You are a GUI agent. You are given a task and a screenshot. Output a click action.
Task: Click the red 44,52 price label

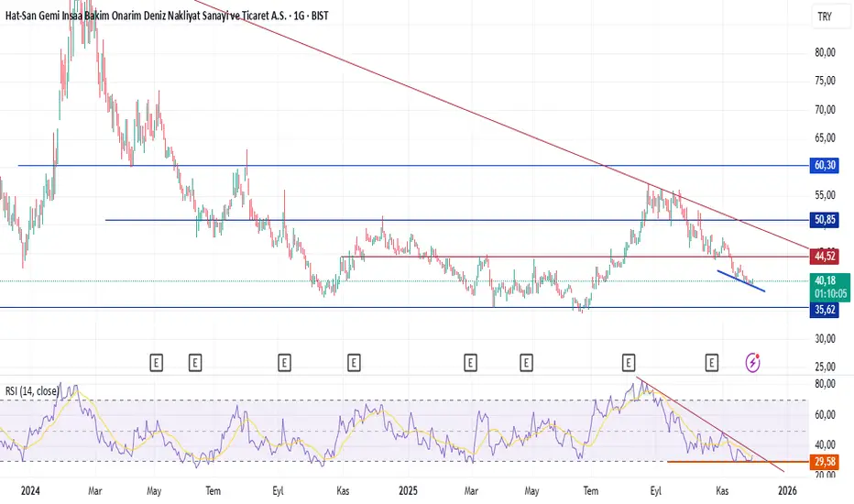(825, 256)
